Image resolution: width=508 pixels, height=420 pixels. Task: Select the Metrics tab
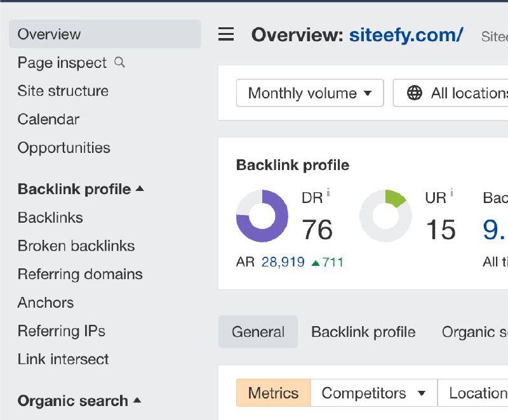[x=273, y=393]
